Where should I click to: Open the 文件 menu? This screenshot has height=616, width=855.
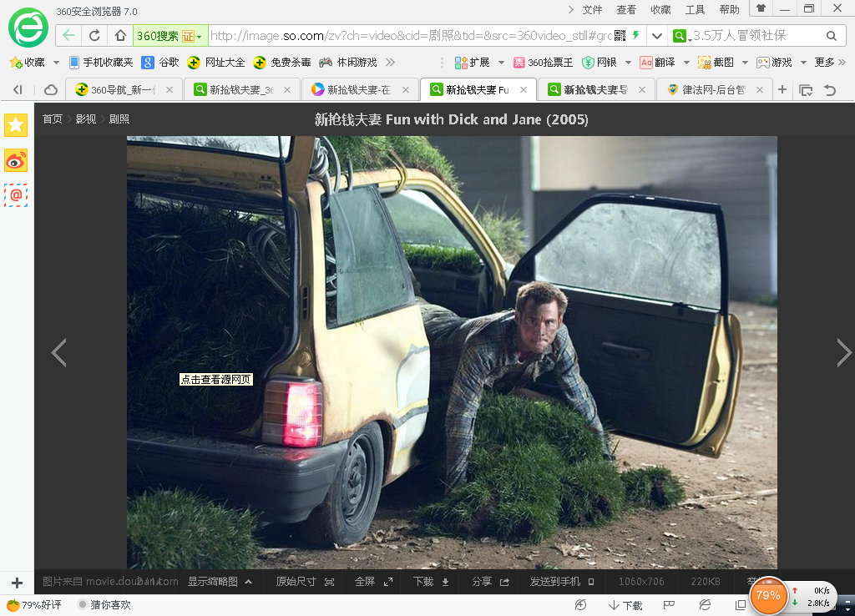point(592,10)
